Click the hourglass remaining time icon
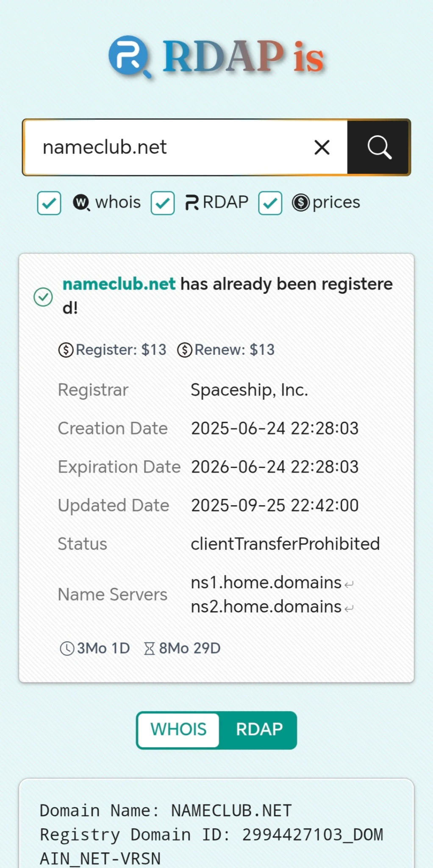This screenshot has height=868, width=433. (149, 648)
